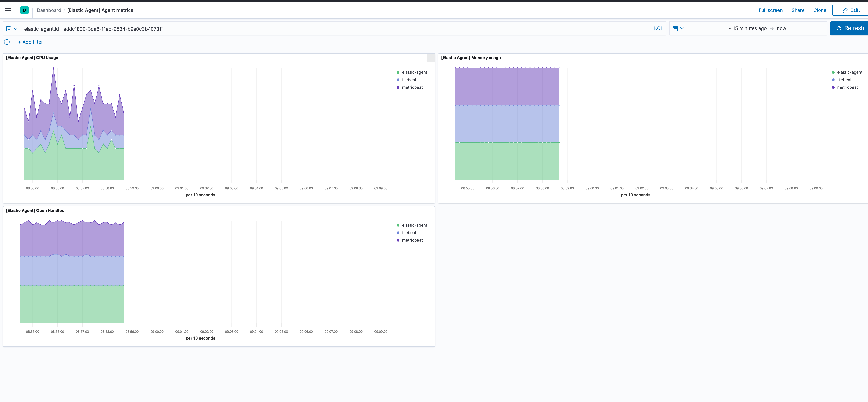This screenshot has width=868, height=402.
Task: Click the green D space avatar
Action: (x=24, y=10)
